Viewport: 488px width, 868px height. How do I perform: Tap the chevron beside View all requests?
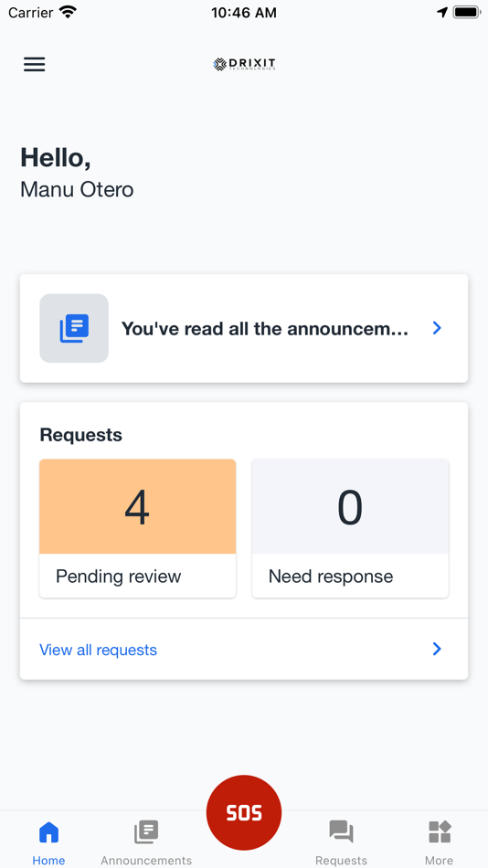click(437, 649)
